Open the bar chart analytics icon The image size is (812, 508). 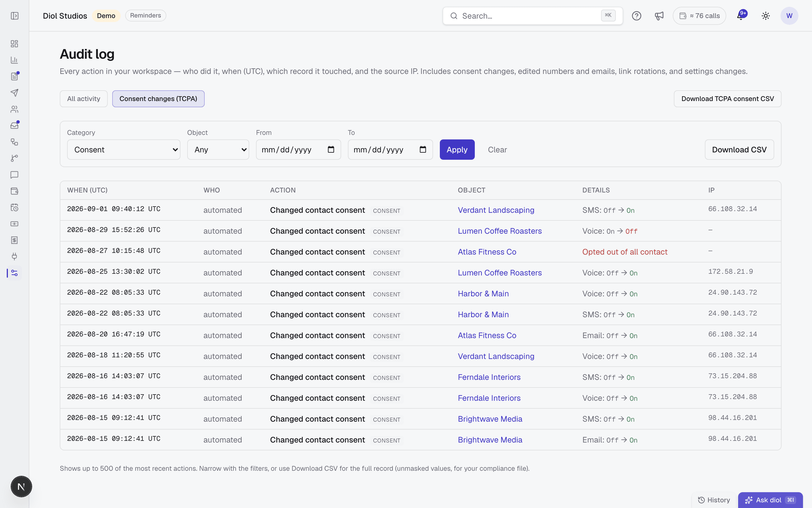tap(14, 60)
